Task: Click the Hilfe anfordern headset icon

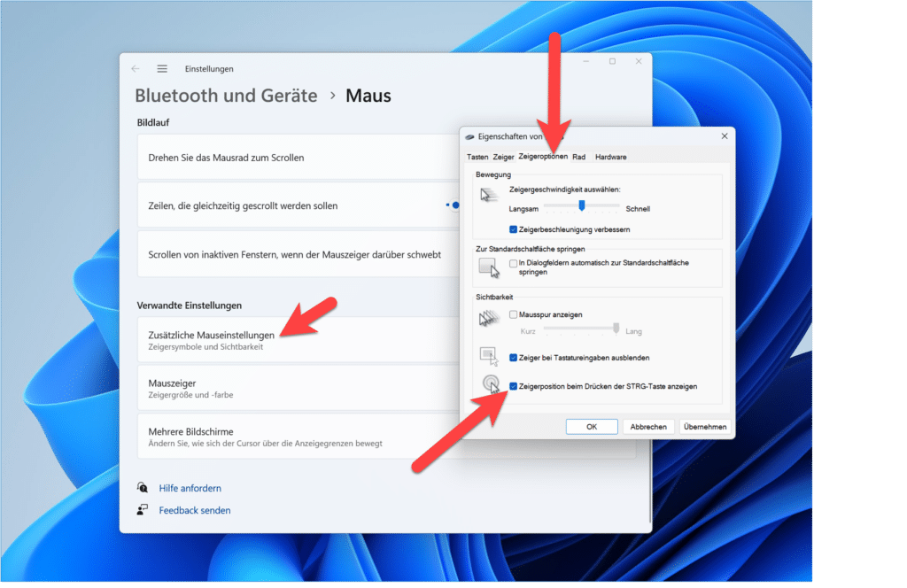Action: point(143,488)
